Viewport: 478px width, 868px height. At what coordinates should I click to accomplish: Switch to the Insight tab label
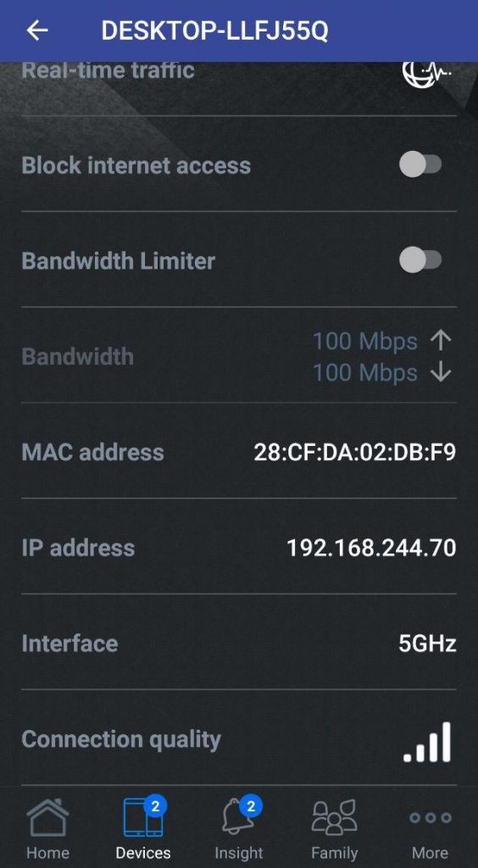pos(239,853)
